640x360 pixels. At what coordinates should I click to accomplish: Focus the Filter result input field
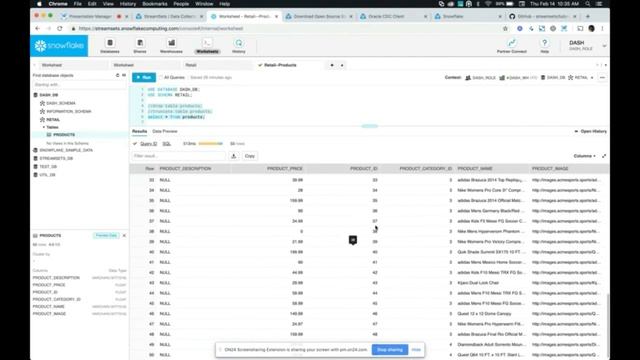pos(178,156)
